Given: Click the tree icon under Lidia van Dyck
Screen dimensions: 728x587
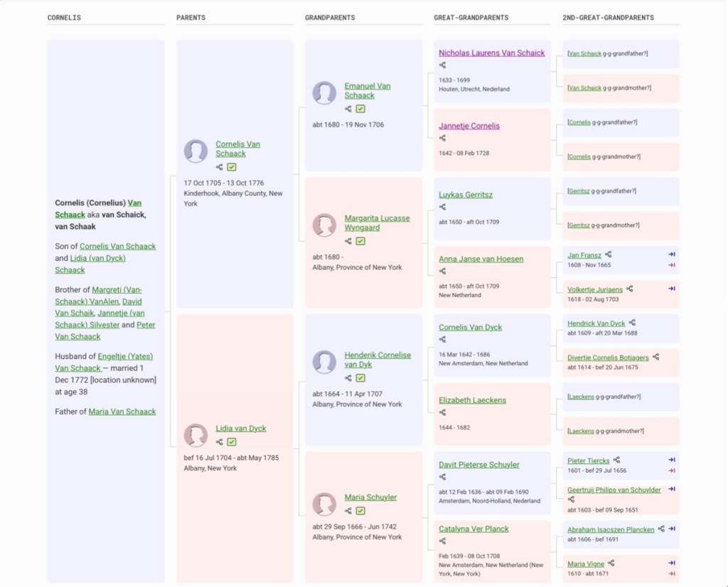Looking at the screenshot, I should click(x=220, y=442).
